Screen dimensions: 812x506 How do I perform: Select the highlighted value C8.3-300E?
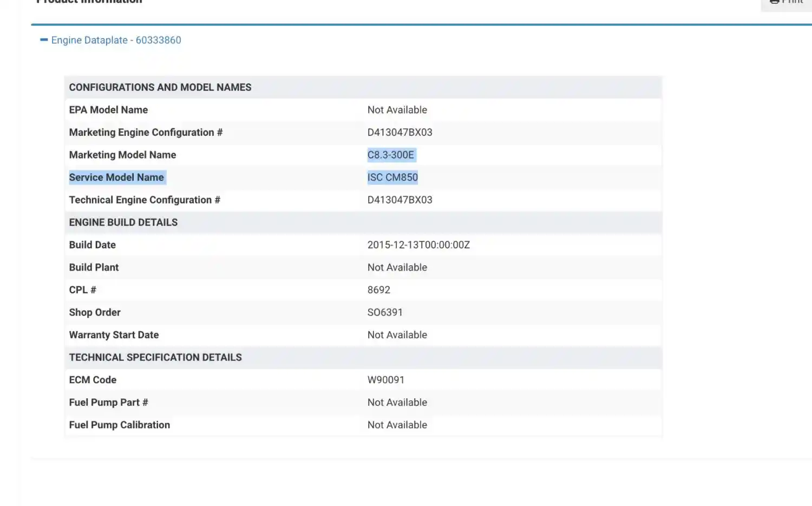pyautogui.click(x=391, y=155)
